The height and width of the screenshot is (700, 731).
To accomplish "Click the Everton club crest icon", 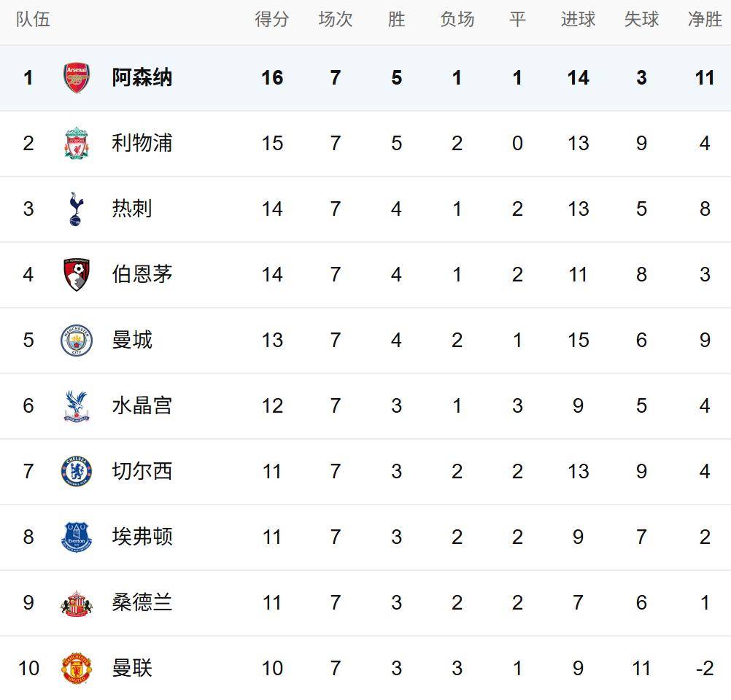I will click(77, 537).
